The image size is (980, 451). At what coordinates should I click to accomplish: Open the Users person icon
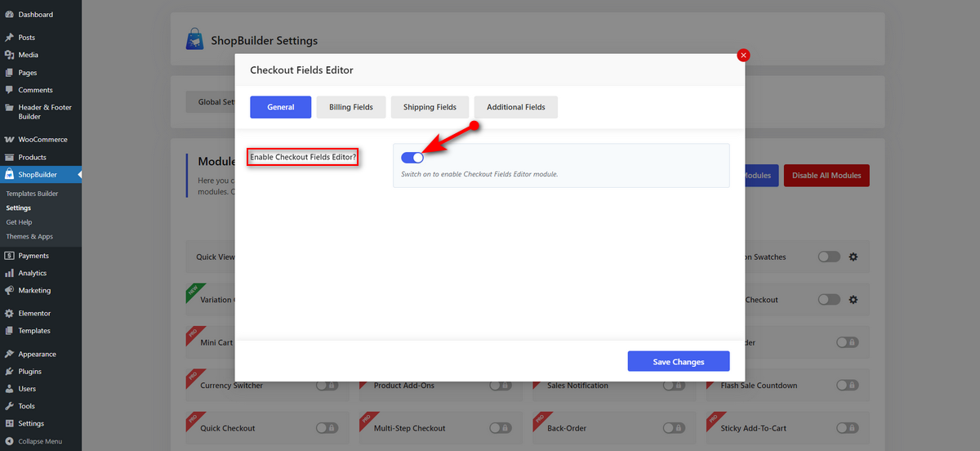8,389
